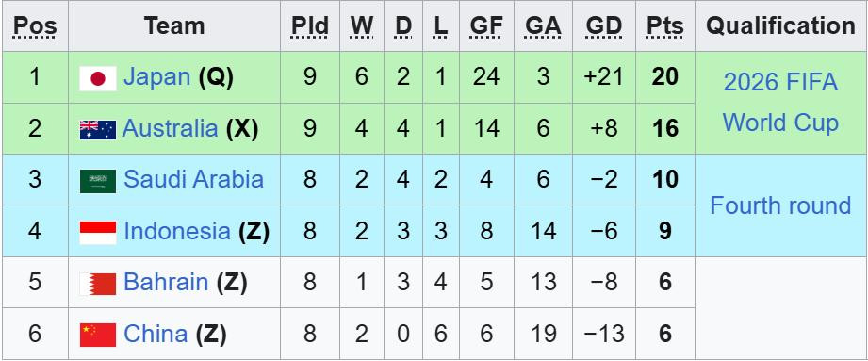The image size is (868, 361).
Task: Open the Australia team link
Action: (x=170, y=128)
